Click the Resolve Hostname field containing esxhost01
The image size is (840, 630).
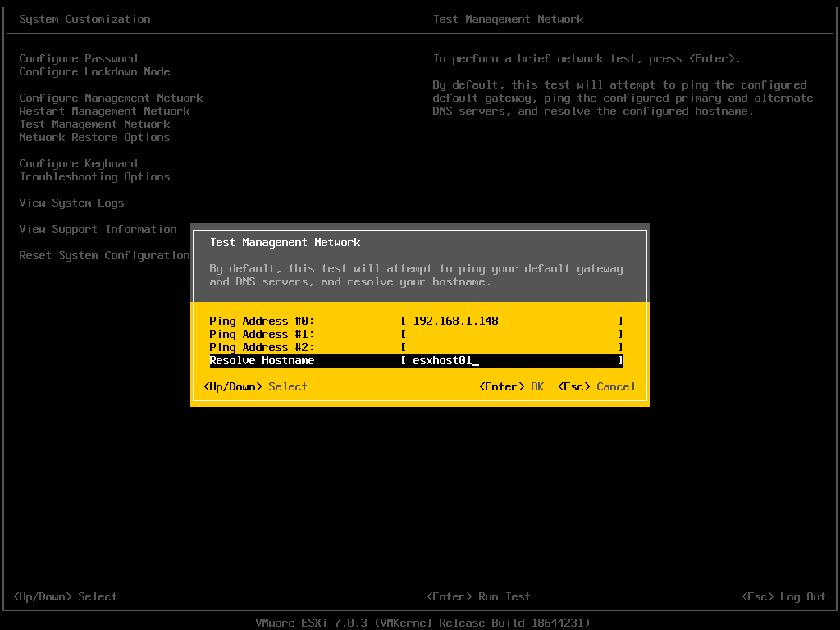tap(512, 361)
